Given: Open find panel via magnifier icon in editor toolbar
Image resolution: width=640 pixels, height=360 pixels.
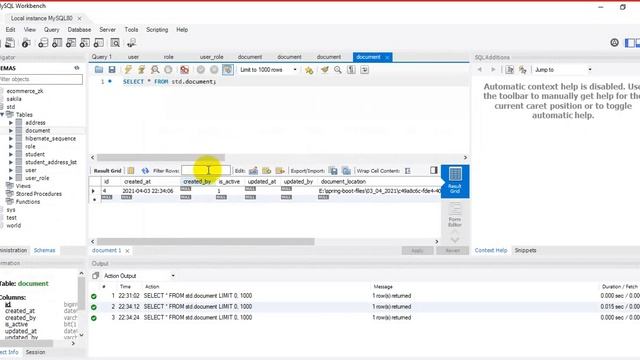Looking at the screenshot, I should pyautogui.click(x=338, y=70).
